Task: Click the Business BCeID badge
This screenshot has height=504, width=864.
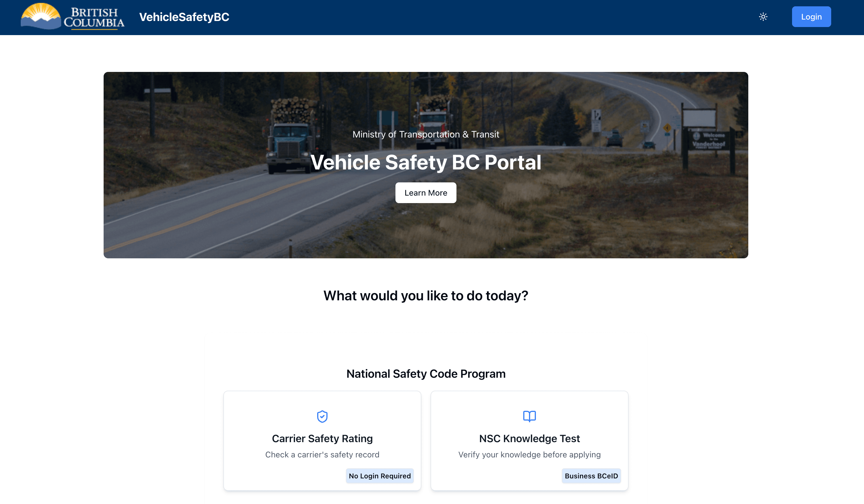Action: [591, 476]
